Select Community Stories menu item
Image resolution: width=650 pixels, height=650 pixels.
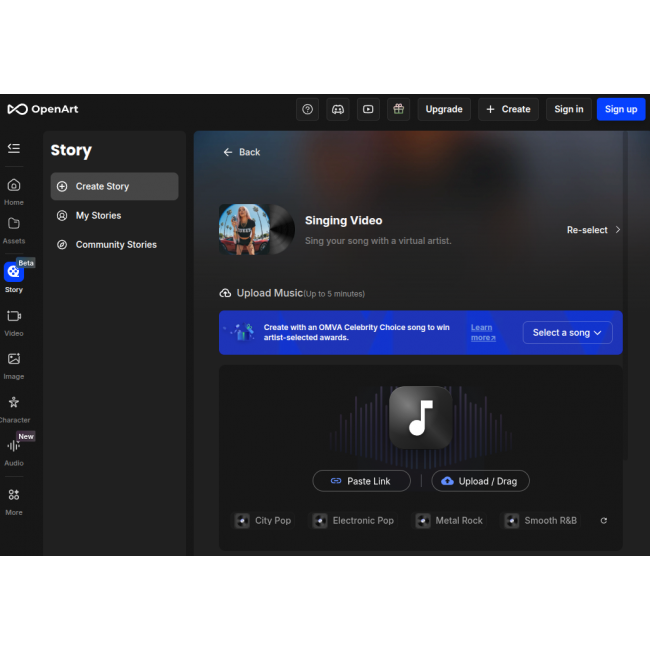pos(115,244)
